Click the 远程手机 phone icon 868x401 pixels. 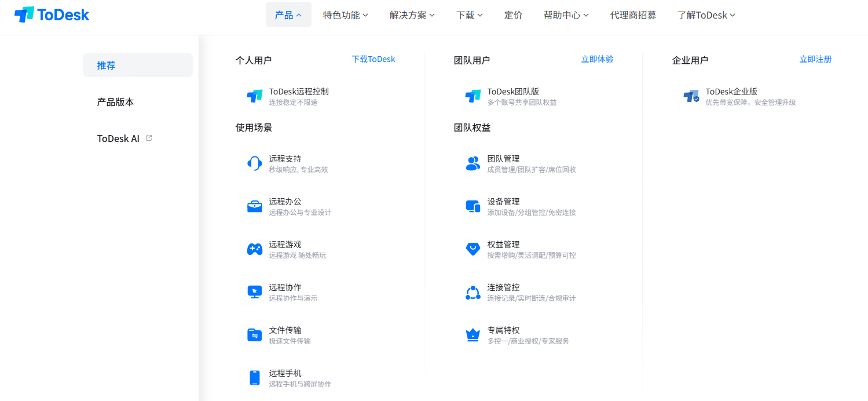tap(255, 378)
